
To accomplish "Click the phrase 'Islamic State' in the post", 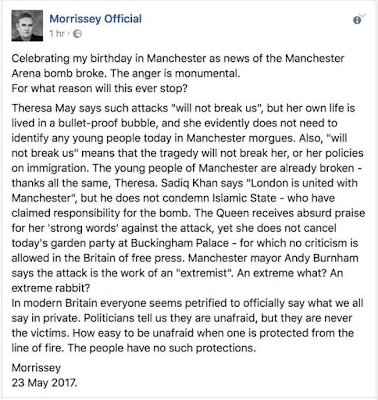I will pyautogui.click(x=244, y=198).
